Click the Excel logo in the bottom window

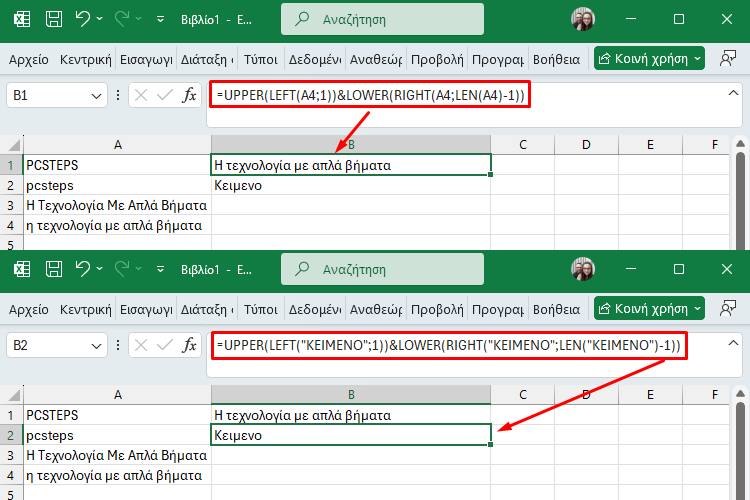click(x=22, y=269)
